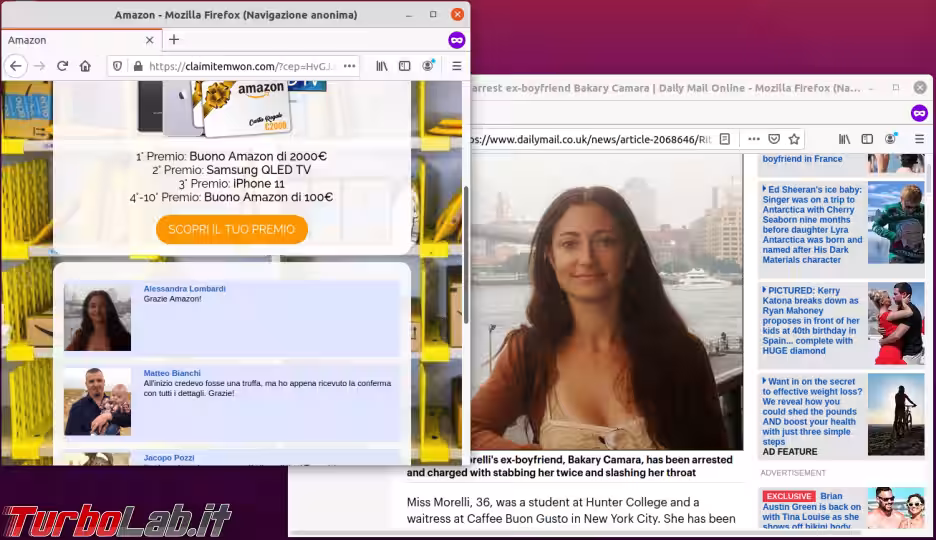Click private browsing mask in Daily Mail window
Image resolution: width=936 pixels, height=540 pixels.
tap(919, 113)
